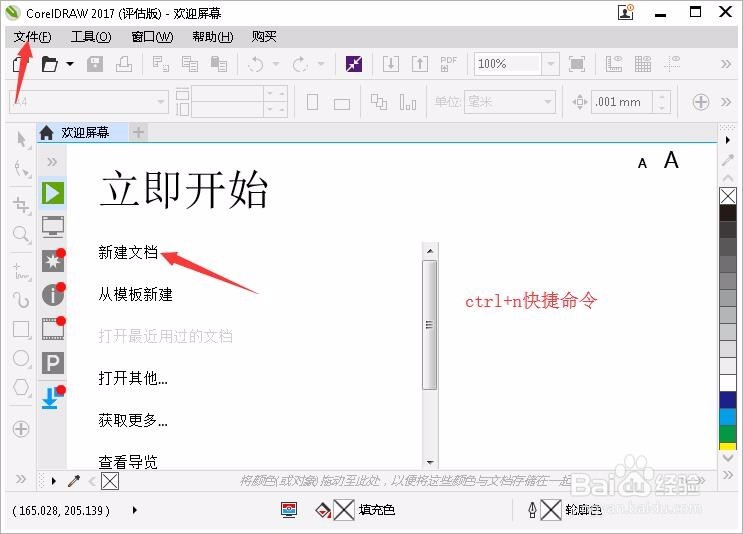This screenshot has width=743, height=534.
Task: Open the Gallery filmstrip icon
Action: 53,329
